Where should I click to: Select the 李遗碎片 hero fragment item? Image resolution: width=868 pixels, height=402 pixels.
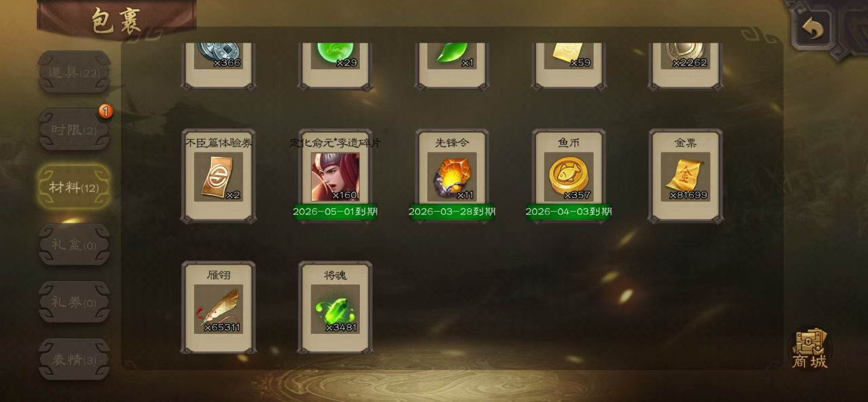335,176
